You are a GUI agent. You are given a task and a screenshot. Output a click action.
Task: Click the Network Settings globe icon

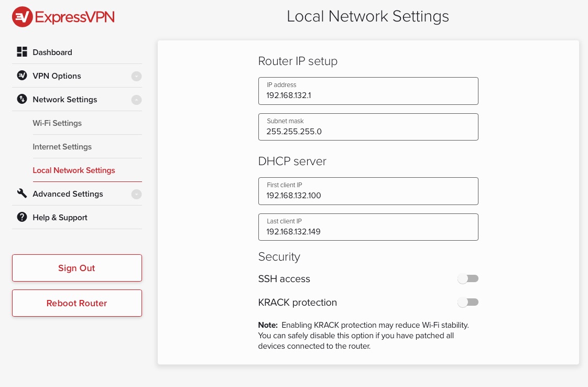(22, 100)
